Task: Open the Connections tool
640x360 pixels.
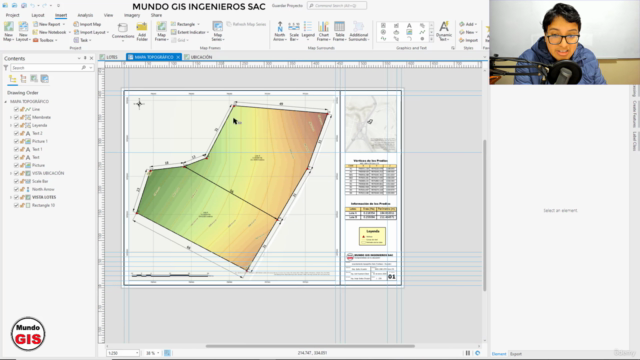Action: pyautogui.click(x=123, y=31)
